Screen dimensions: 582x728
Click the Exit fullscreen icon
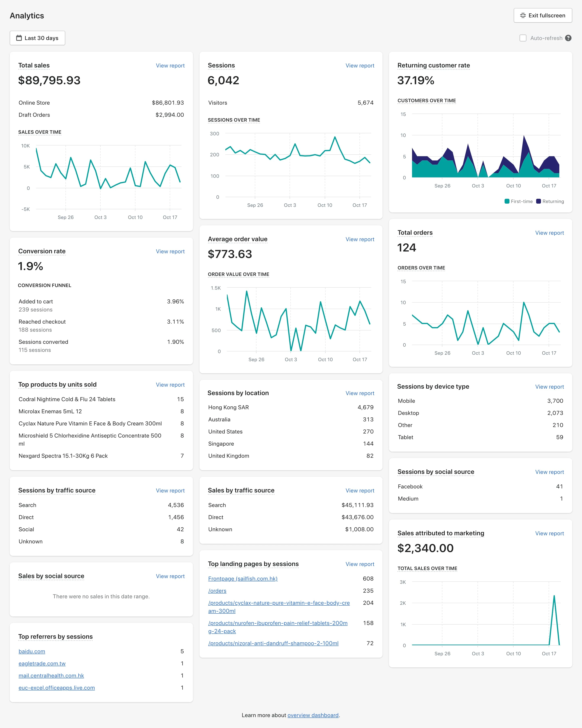tap(523, 16)
